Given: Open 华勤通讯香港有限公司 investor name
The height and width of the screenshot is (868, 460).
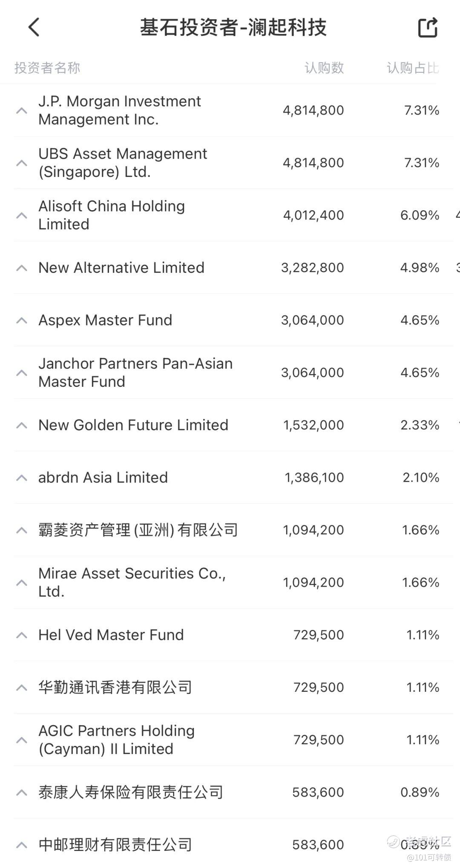Looking at the screenshot, I should [115, 688].
